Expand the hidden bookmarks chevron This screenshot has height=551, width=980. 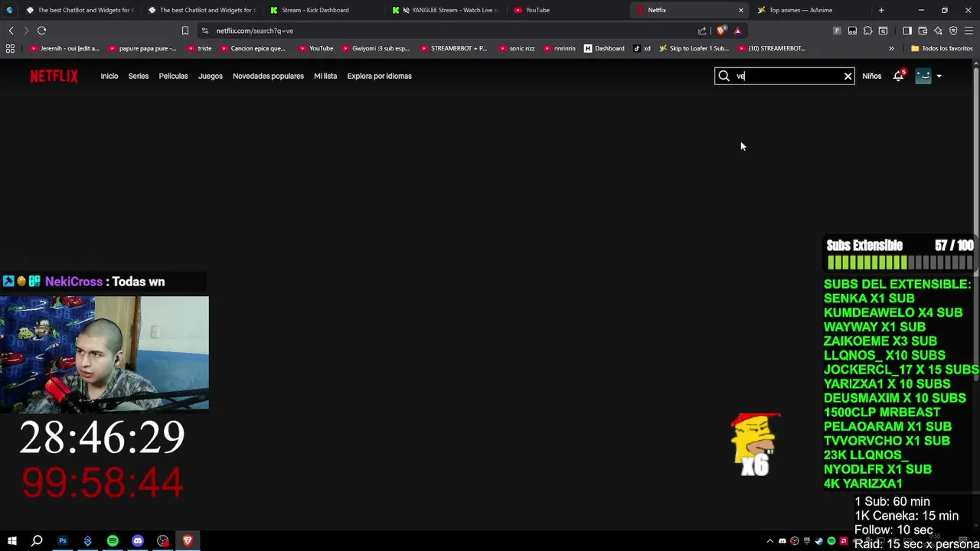tap(891, 48)
